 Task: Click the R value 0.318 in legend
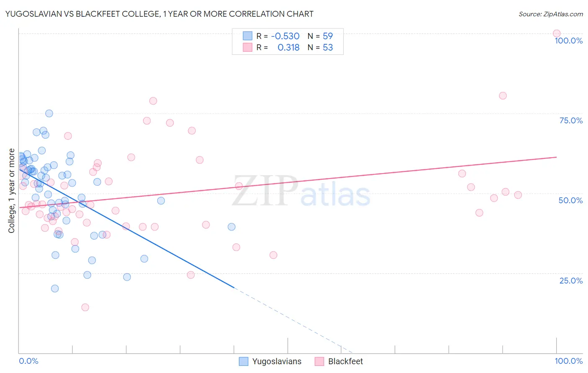click(289, 47)
